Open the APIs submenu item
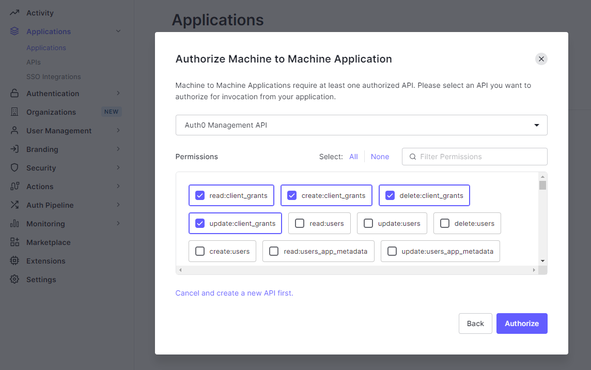This screenshot has height=370, width=591. [33, 62]
